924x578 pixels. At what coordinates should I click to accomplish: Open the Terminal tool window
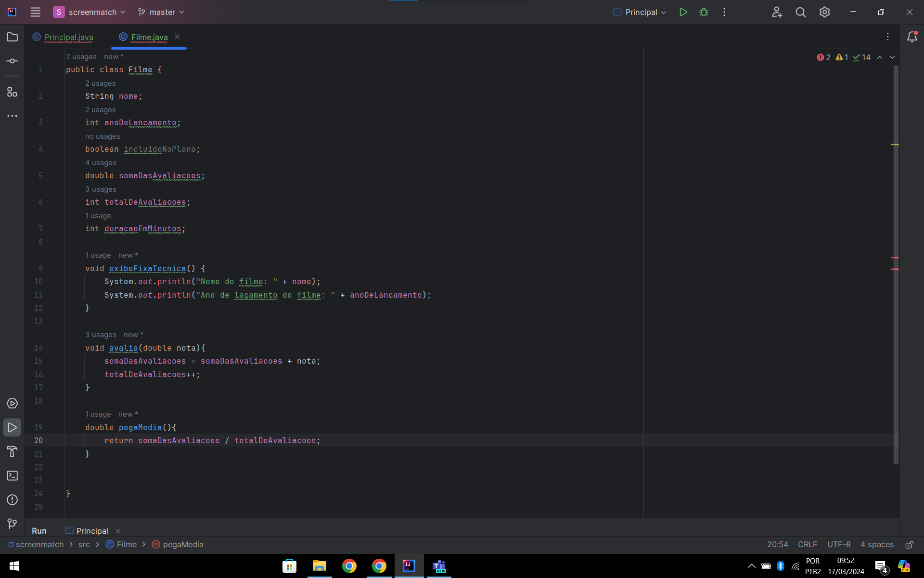tap(12, 476)
